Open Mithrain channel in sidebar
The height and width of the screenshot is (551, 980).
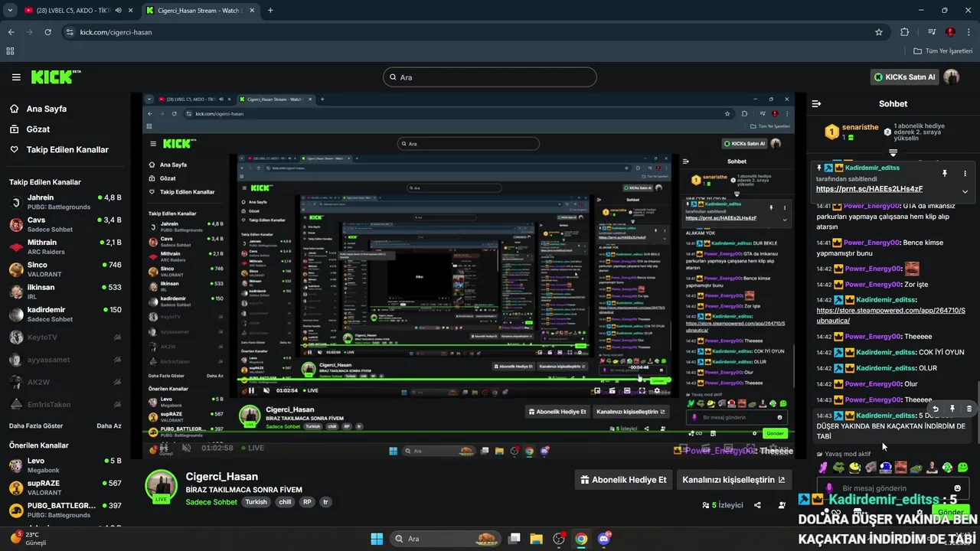65,247
